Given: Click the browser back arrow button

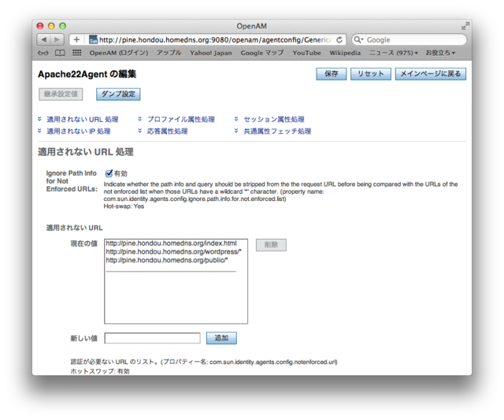Looking at the screenshot, I should pyautogui.click(x=45, y=39).
